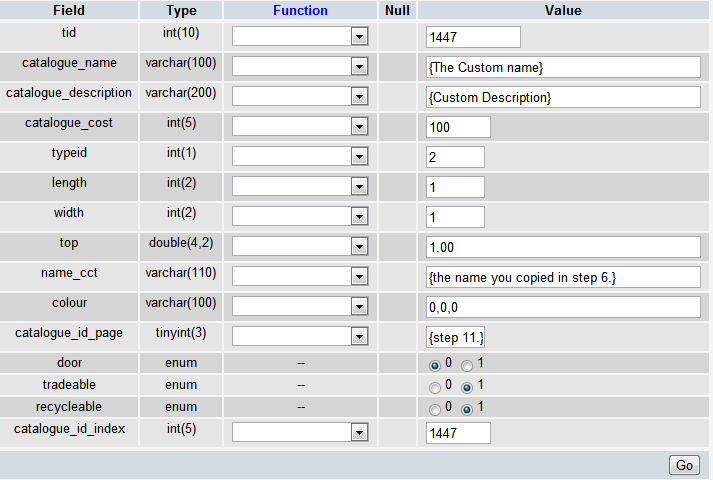Set recycleable radio to 0
Image resolution: width=713 pixels, height=480 pixels.
tap(434, 409)
